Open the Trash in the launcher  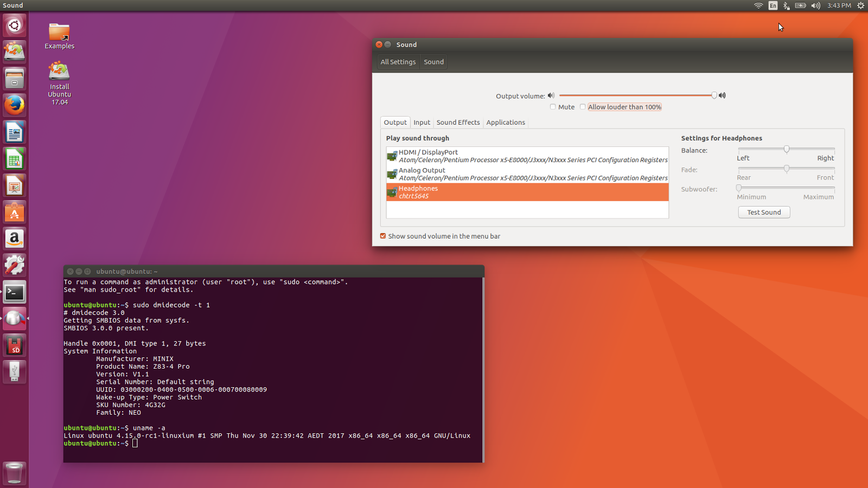[15, 473]
